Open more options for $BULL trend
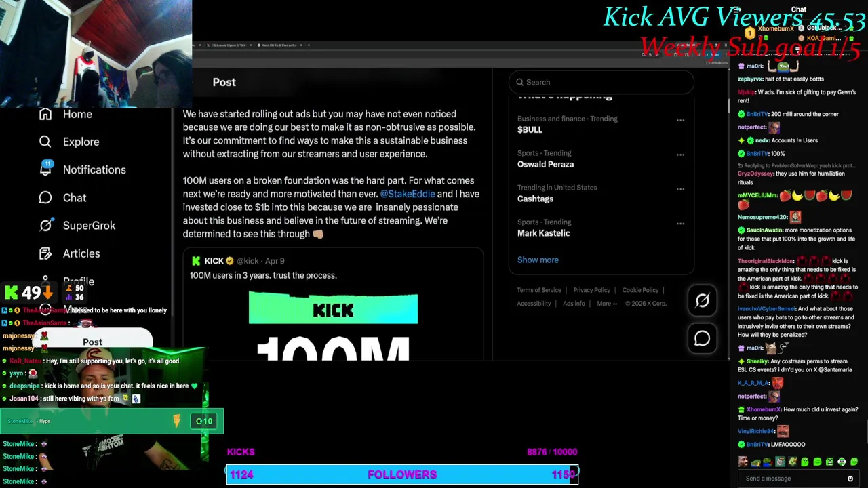The width and height of the screenshot is (868, 488). (680, 121)
